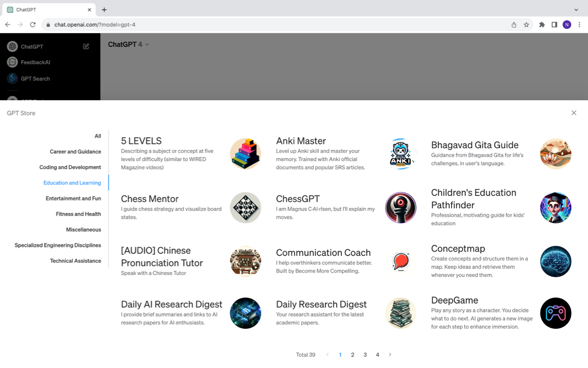Open GPT Search in the sidebar
Image resolution: width=588 pixels, height=368 pixels.
click(35, 79)
